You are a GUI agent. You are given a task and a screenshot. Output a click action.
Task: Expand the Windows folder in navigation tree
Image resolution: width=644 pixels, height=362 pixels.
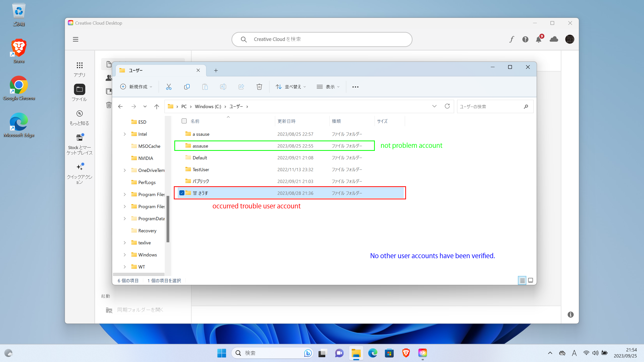(x=125, y=255)
